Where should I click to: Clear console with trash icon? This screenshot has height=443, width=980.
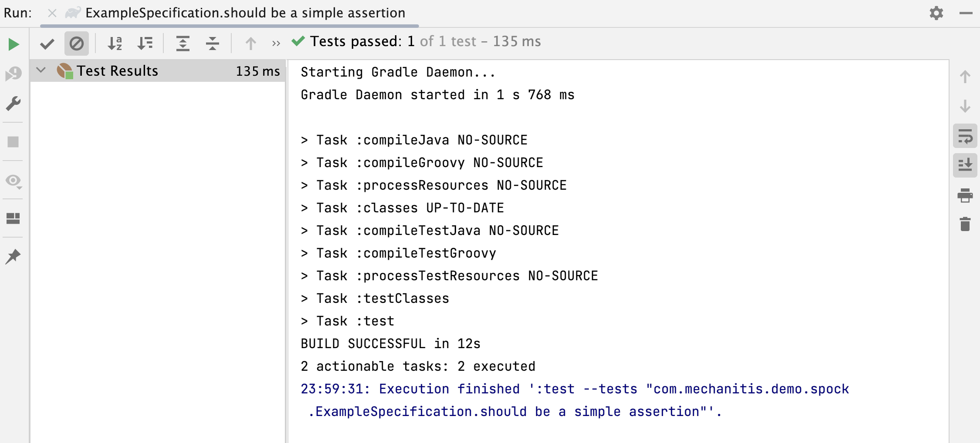point(965,224)
